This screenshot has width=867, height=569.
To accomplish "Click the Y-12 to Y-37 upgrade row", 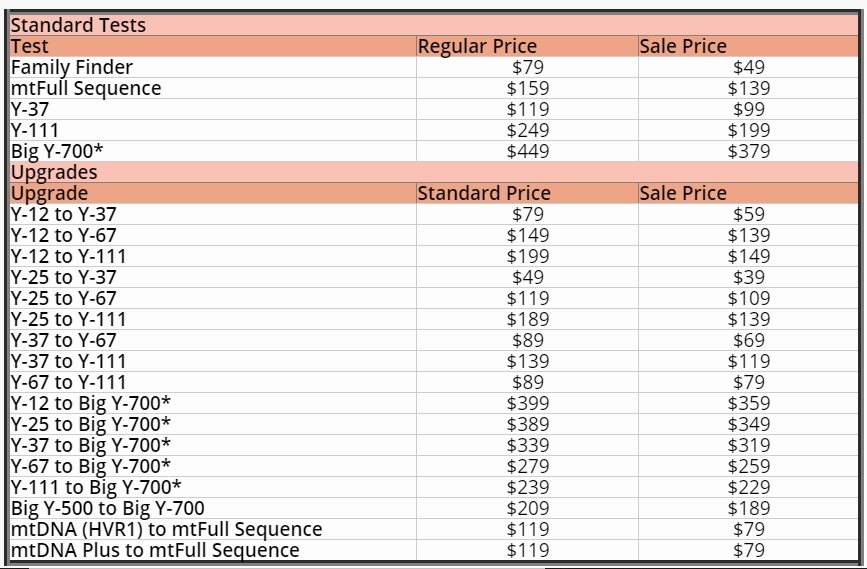I will [x=434, y=214].
